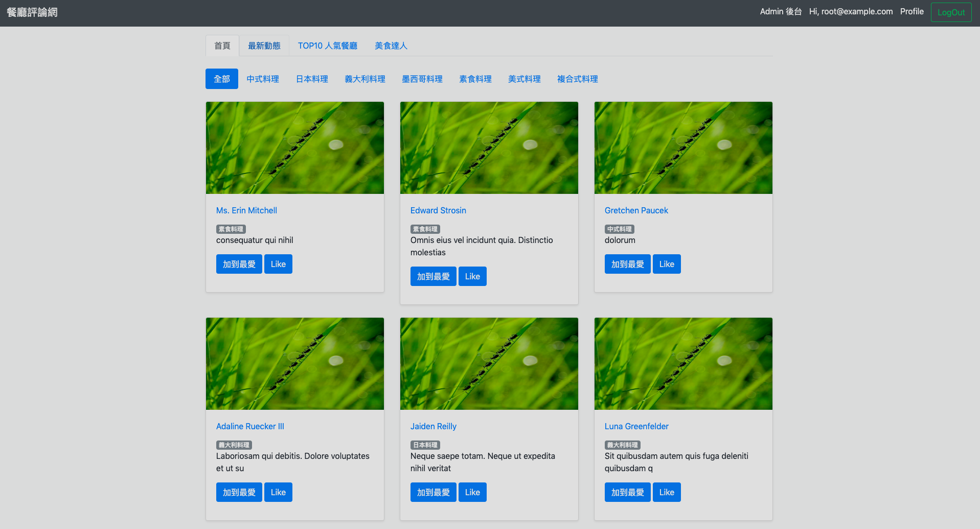The height and width of the screenshot is (529, 980).
Task: Open Adaline Ruecker III restaurant image
Action: [x=295, y=364]
